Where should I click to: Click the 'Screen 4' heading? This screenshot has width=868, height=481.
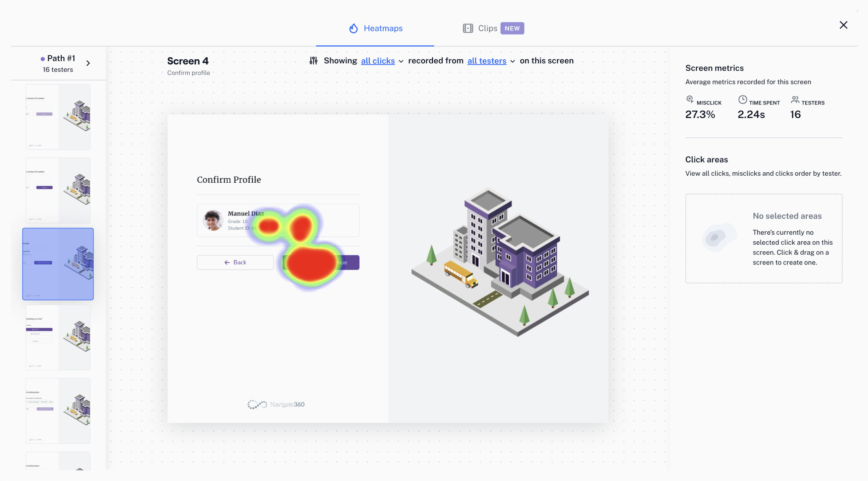188,61
